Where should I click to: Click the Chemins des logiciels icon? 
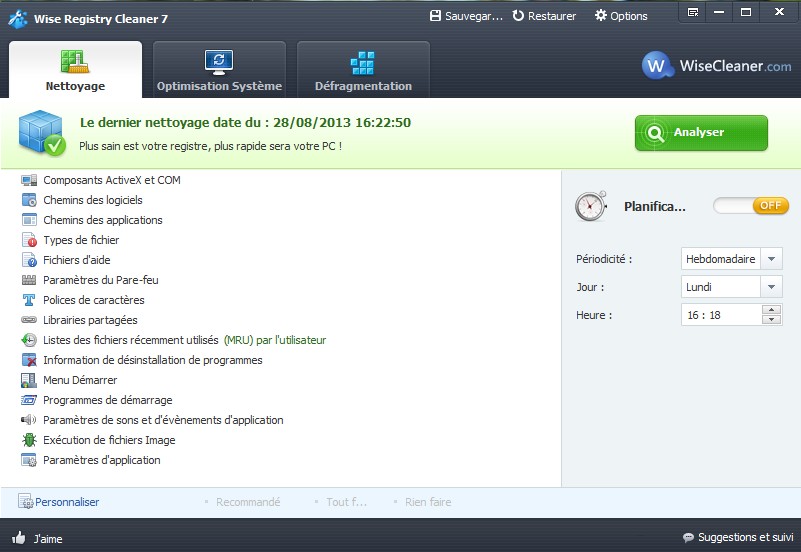tap(29, 200)
